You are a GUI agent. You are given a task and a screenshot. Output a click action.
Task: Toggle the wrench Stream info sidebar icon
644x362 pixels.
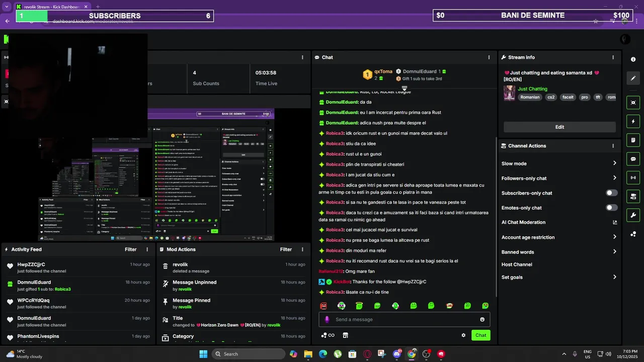tap(633, 215)
